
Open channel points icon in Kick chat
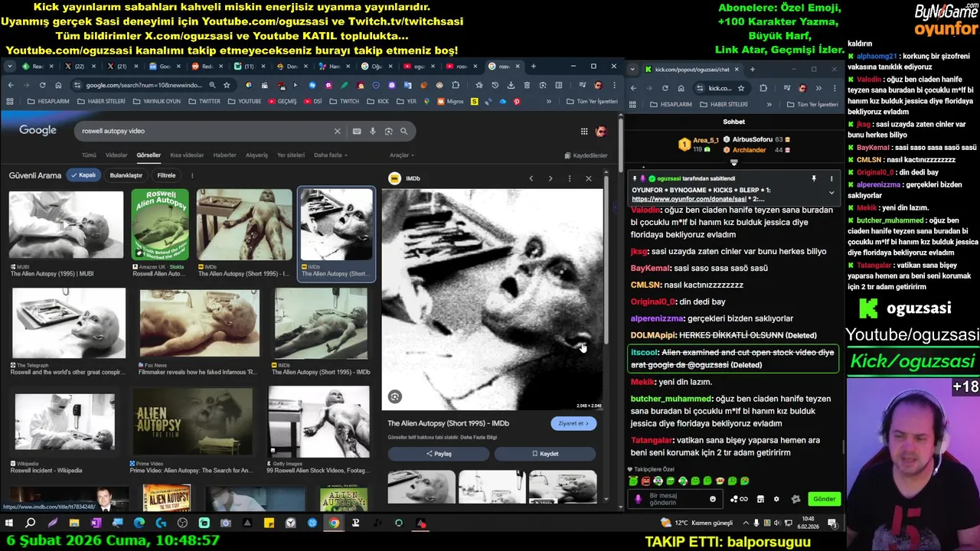pyautogui.click(x=739, y=499)
